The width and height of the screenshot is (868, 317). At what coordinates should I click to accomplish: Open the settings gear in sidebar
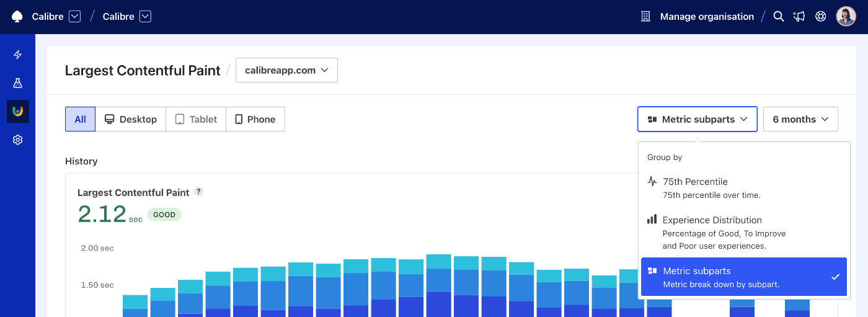(18, 140)
